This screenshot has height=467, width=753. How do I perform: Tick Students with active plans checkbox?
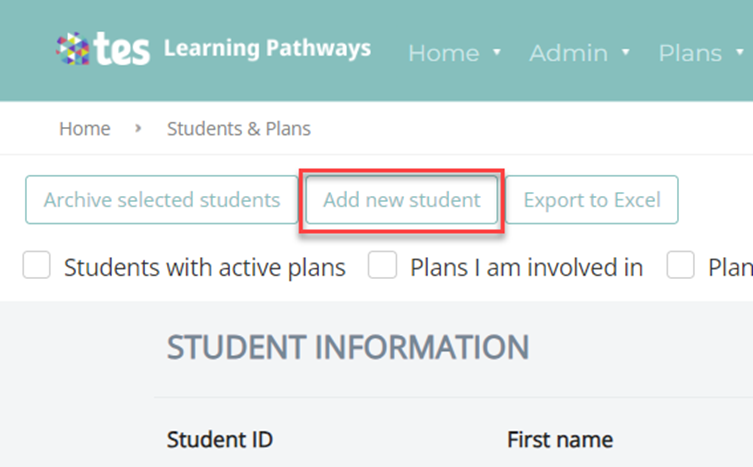click(x=36, y=265)
